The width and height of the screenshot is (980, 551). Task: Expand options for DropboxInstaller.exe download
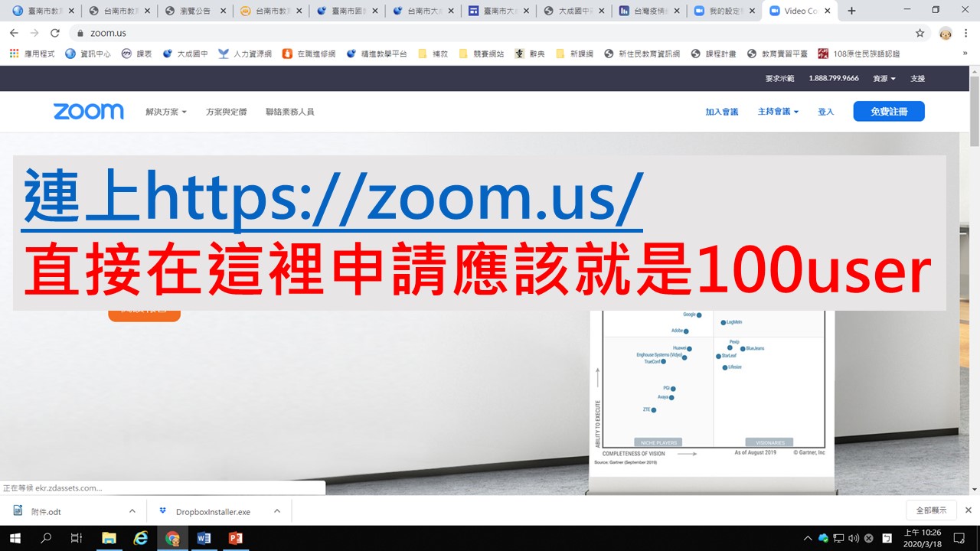point(277,511)
